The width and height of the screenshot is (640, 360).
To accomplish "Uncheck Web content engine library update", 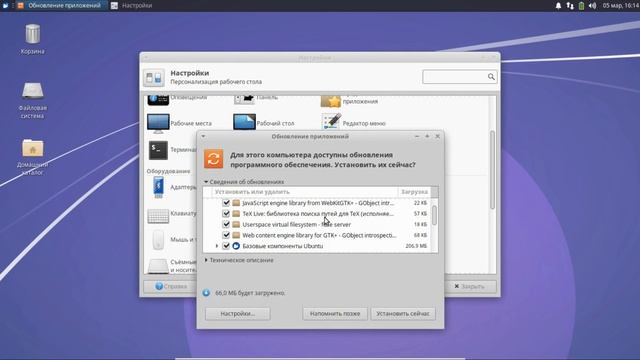I will pyautogui.click(x=226, y=235).
